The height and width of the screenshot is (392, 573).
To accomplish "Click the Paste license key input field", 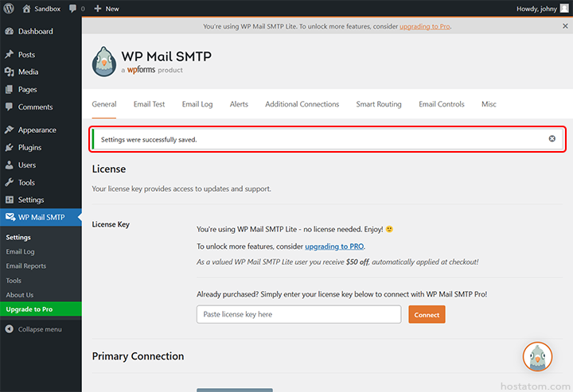I will [x=298, y=315].
